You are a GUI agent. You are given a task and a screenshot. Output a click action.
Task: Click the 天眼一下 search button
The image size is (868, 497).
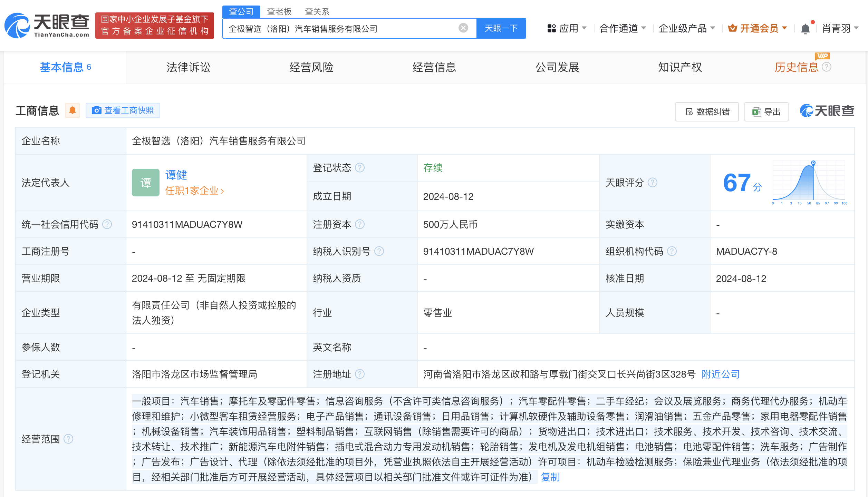501,28
